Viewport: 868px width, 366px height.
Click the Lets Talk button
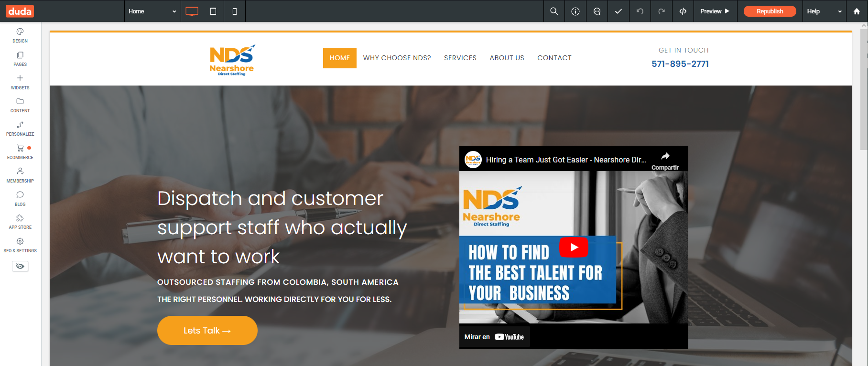[x=207, y=330]
